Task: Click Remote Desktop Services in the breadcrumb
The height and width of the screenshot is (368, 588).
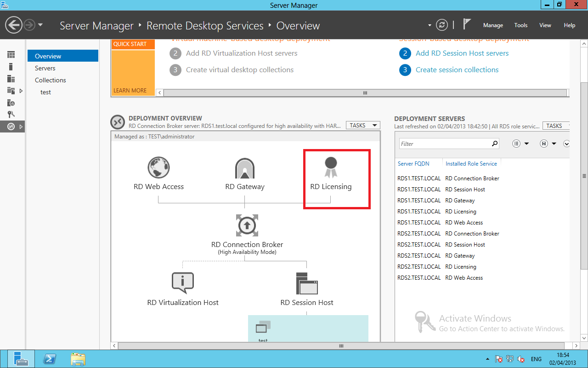Action: (x=205, y=26)
